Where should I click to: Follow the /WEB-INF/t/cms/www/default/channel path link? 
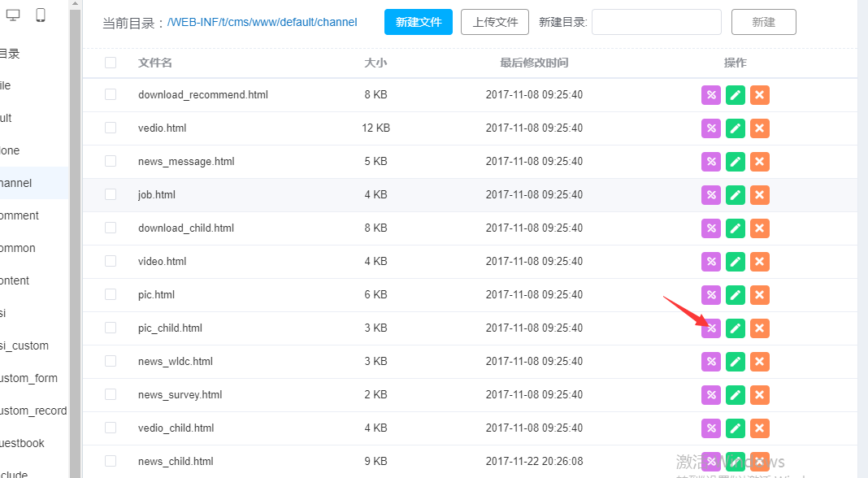click(x=263, y=23)
